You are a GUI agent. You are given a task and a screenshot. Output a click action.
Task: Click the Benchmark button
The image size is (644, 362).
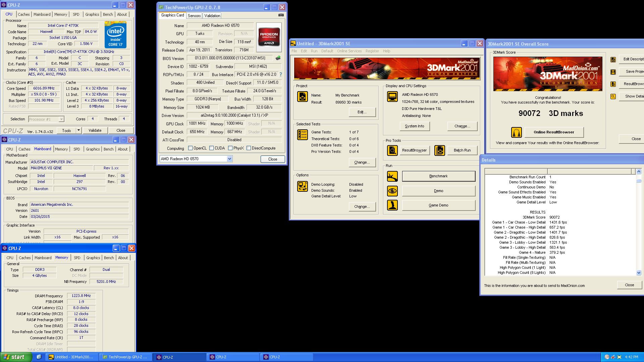coord(438,176)
